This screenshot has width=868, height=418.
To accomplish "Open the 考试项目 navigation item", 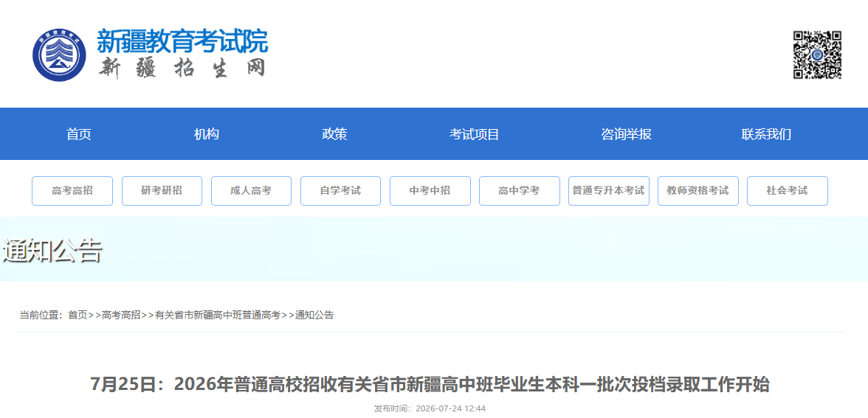I will tap(475, 134).
